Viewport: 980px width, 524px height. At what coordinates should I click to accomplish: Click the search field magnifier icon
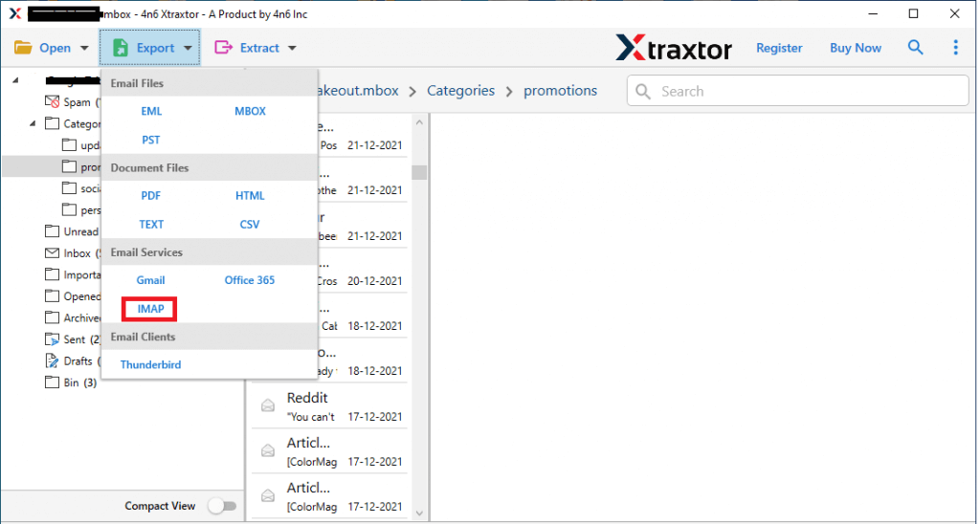pos(643,91)
